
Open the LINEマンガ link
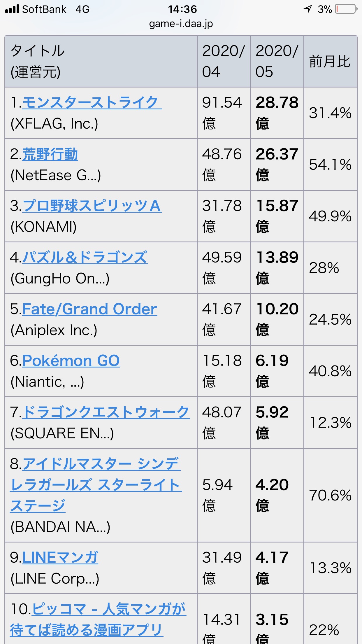tap(60, 557)
